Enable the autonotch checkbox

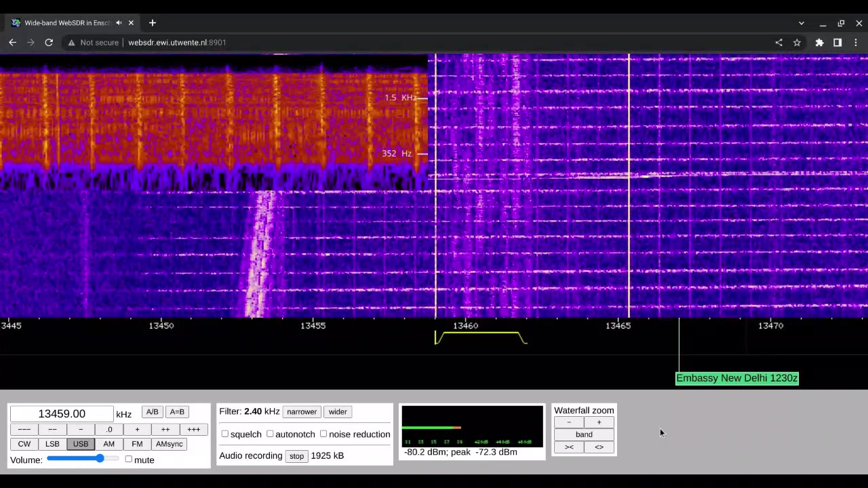coord(270,434)
